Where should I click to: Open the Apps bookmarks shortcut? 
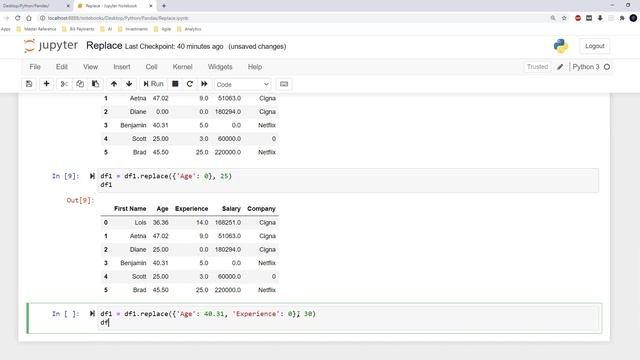tap(6, 29)
